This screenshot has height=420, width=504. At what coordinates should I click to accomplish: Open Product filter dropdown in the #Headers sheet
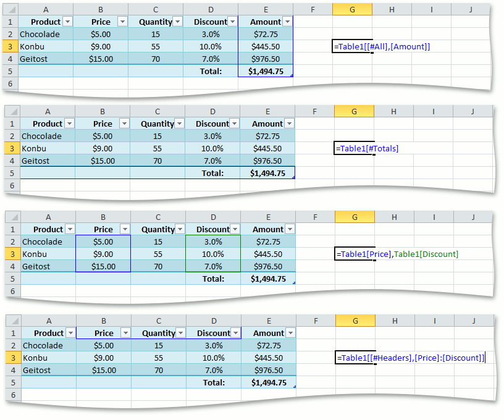(70, 334)
